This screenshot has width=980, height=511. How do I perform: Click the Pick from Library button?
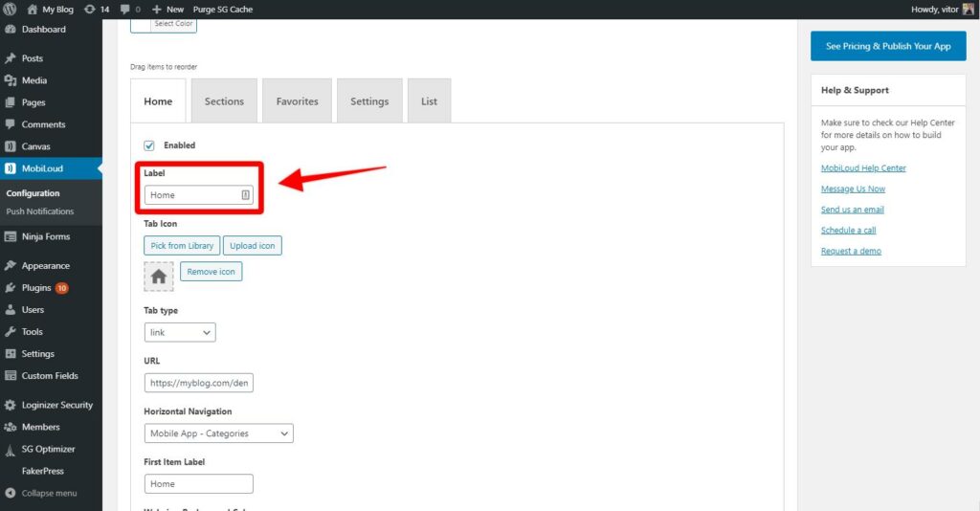[182, 246]
